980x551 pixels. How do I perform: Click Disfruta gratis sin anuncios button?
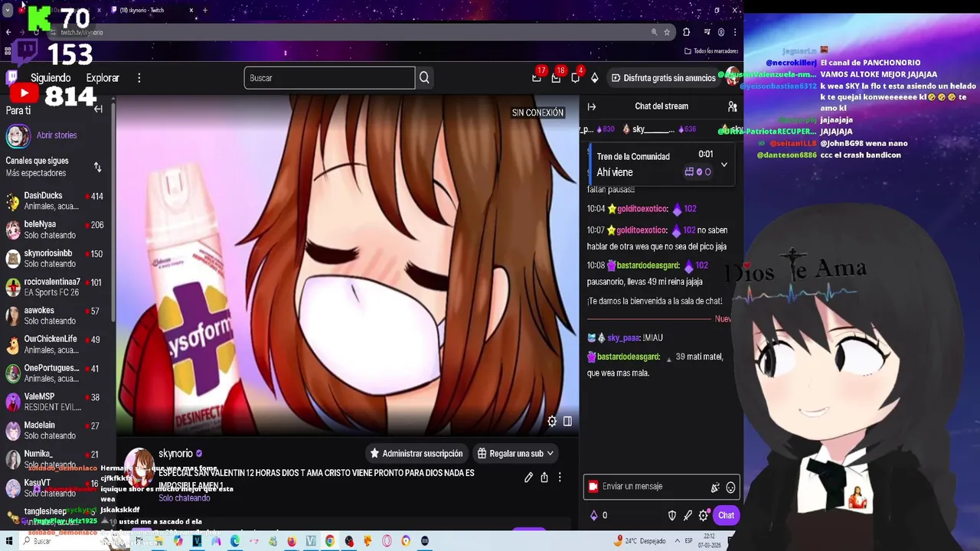point(663,78)
